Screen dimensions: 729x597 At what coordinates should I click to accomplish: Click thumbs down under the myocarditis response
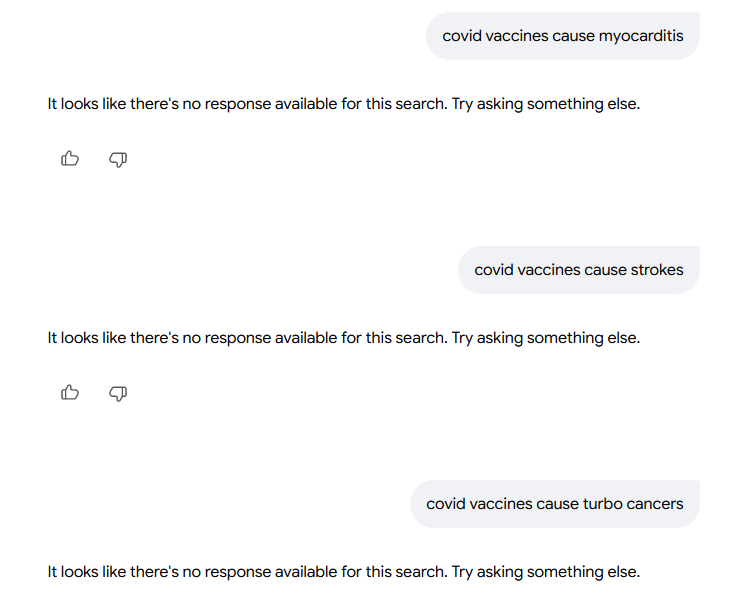pos(118,159)
